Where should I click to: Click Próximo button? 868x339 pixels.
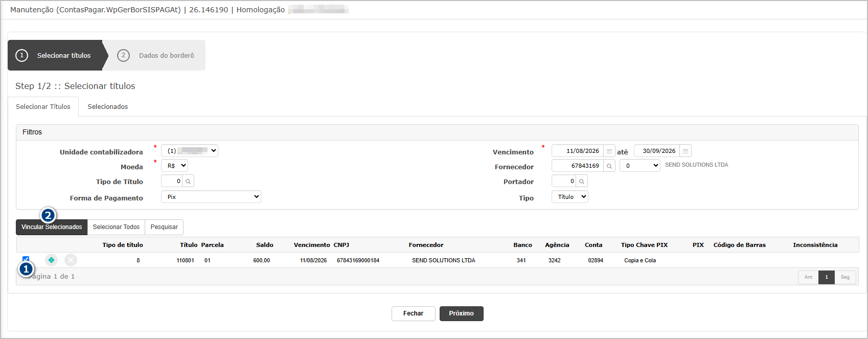click(462, 313)
